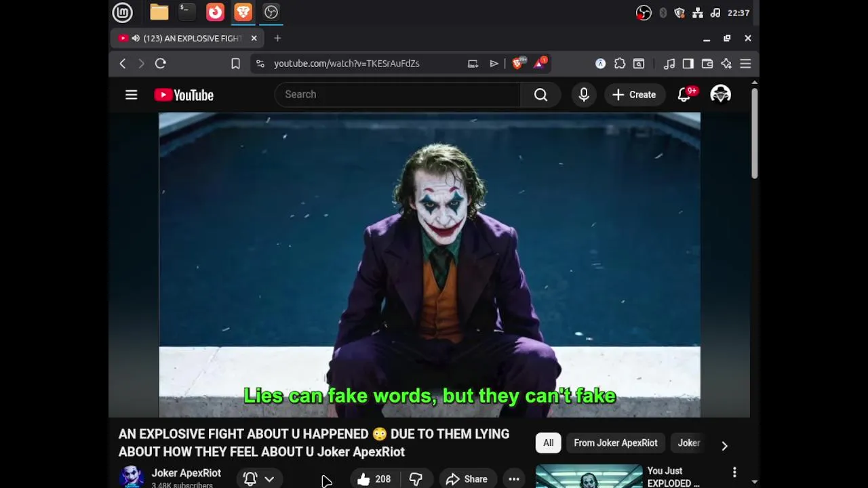Open Brave Leo AI assistant

(726, 64)
